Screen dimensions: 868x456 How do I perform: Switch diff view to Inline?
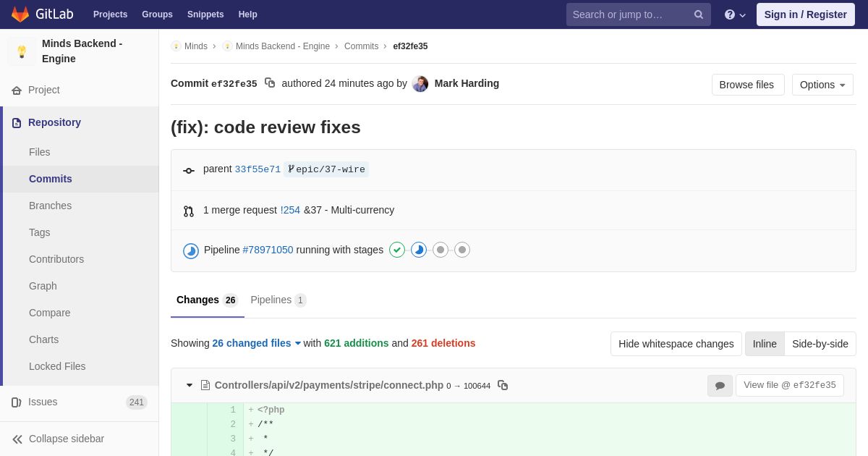765,344
